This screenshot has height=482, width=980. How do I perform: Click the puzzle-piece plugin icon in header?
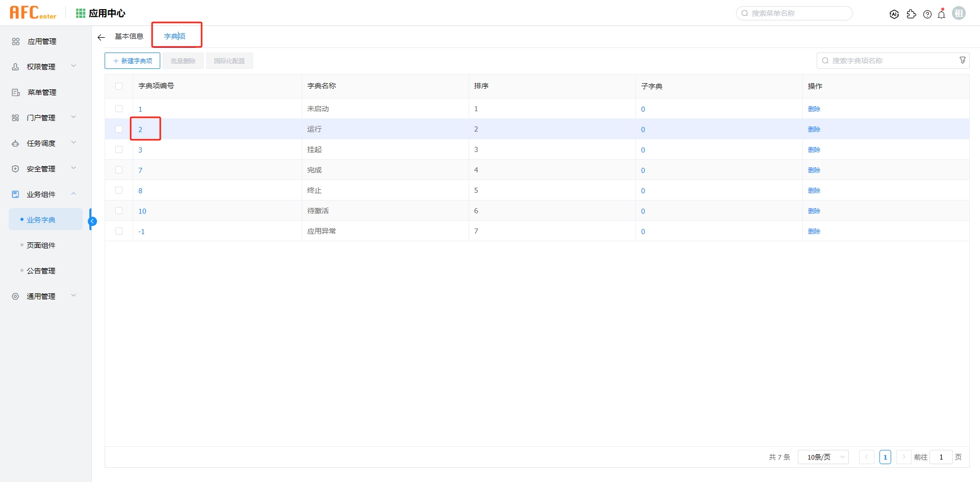[912, 14]
